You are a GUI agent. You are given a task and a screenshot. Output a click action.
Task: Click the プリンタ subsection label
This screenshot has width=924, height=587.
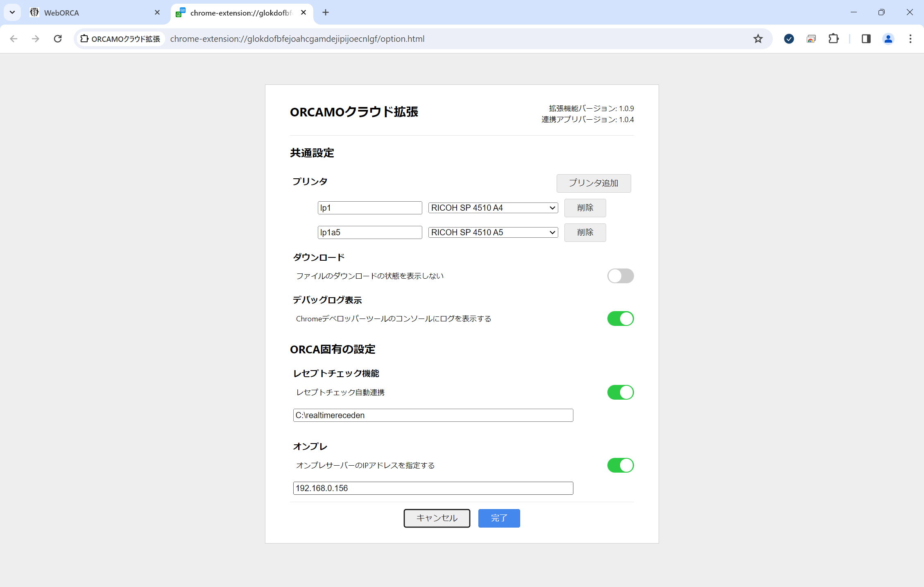pyautogui.click(x=310, y=181)
